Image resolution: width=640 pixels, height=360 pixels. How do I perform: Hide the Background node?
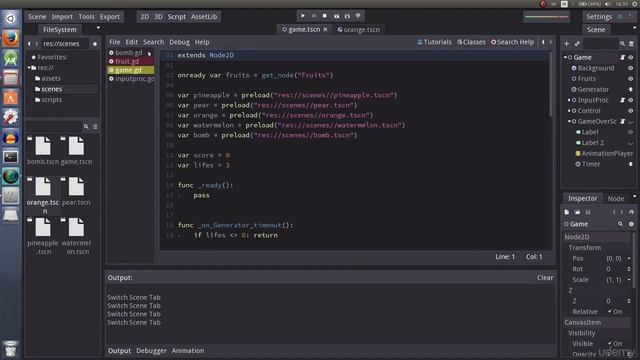(x=631, y=68)
